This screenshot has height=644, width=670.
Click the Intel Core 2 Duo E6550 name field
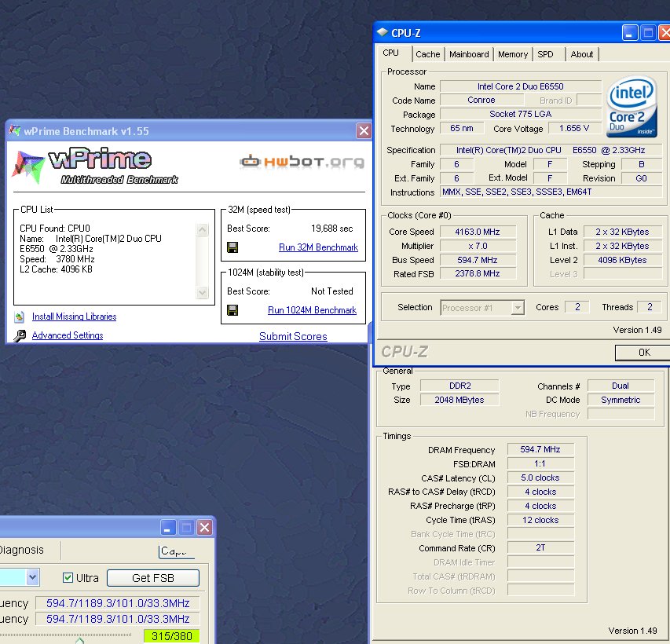521,86
